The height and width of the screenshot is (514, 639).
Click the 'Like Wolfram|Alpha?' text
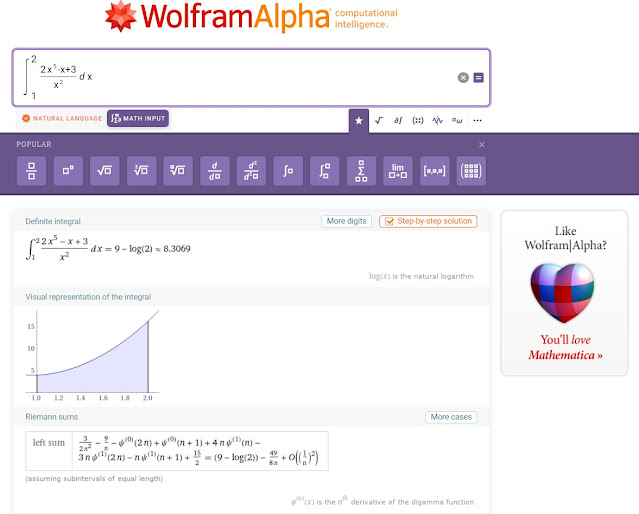565,238
